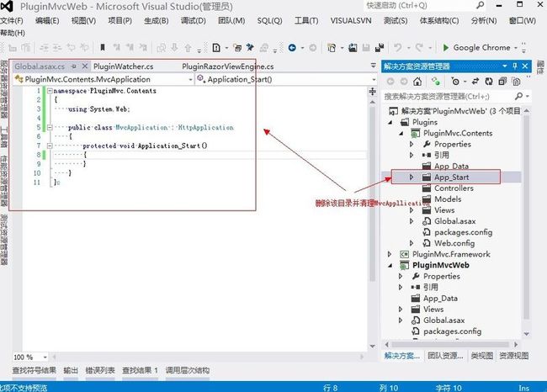Select the Controllers folder in the tree

point(454,188)
